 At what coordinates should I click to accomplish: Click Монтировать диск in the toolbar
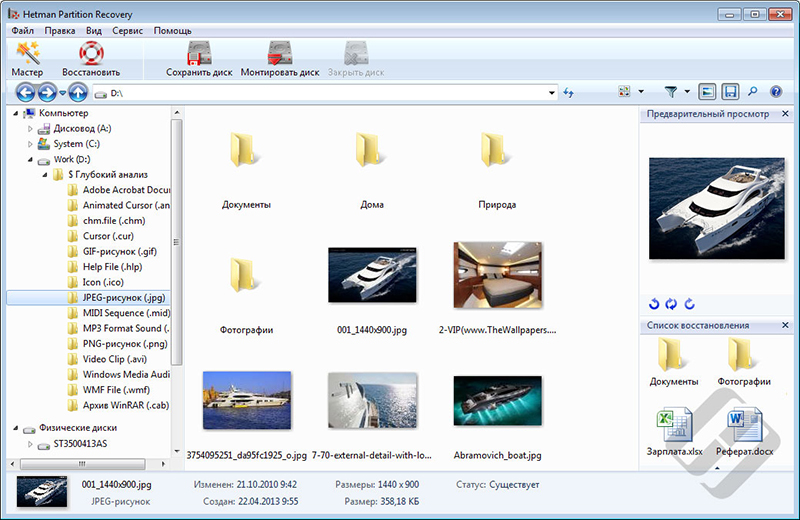[280, 60]
